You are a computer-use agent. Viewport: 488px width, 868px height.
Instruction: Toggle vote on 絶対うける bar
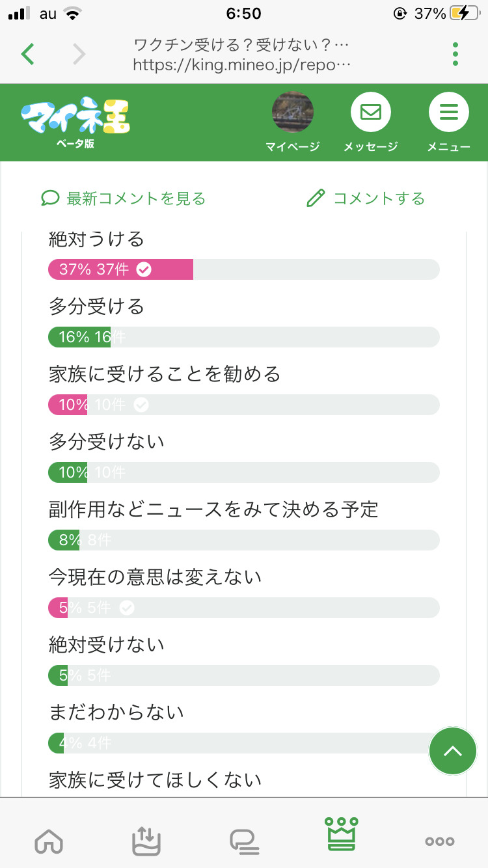pos(243,269)
